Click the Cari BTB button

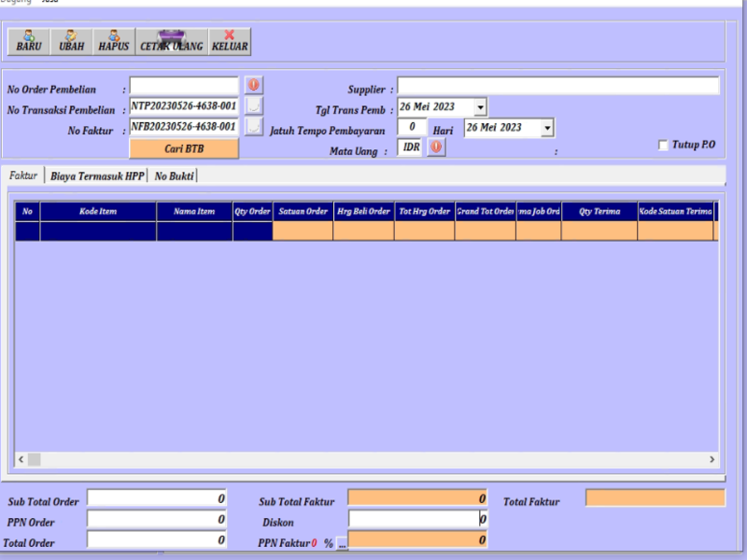coord(184,148)
